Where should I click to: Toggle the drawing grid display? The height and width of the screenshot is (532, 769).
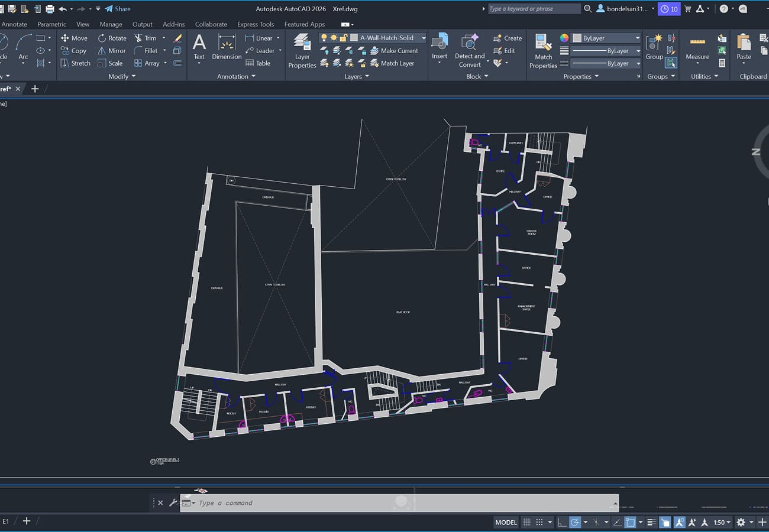pyautogui.click(x=526, y=523)
